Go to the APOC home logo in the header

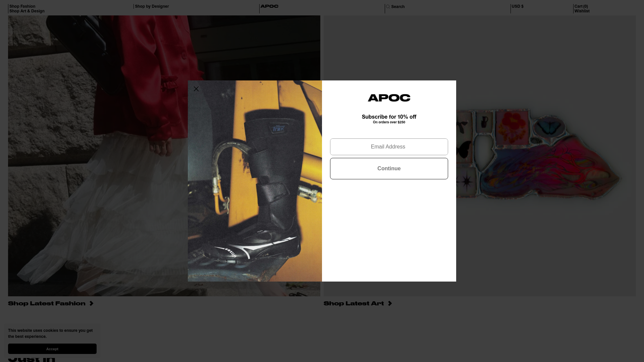pyautogui.click(x=269, y=6)
